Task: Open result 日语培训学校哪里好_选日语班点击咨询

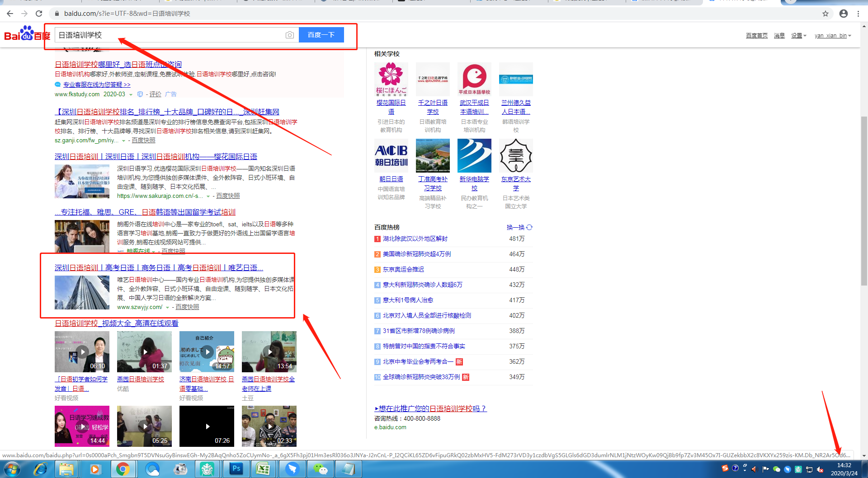Action: point(118,65)
